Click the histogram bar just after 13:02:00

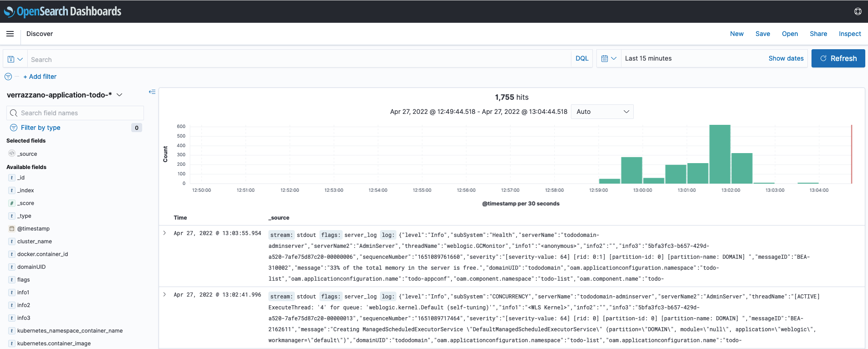[742, 168]
